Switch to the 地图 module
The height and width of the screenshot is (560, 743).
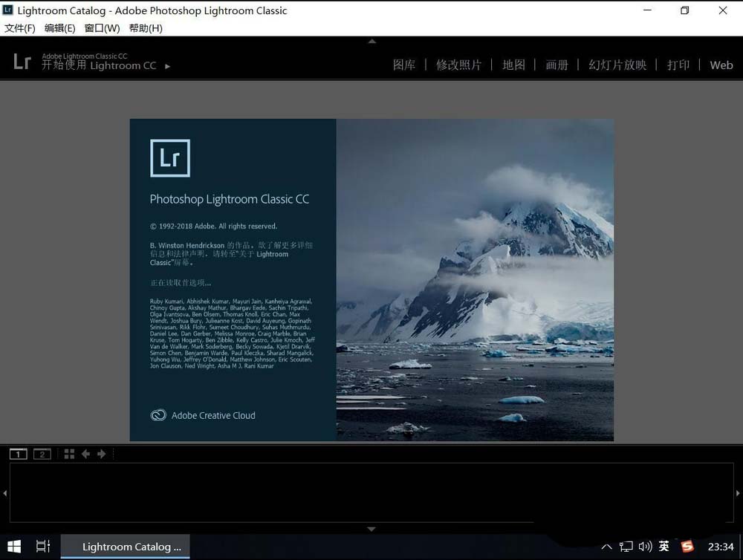513,65
